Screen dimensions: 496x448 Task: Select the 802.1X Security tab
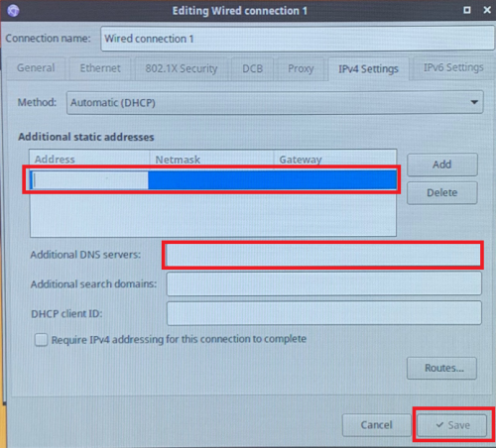[x=182, y=68]
